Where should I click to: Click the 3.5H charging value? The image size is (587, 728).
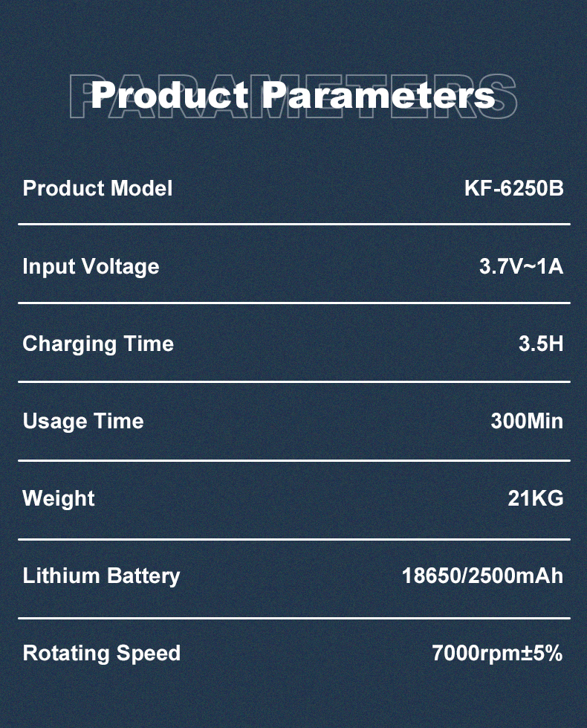[x=541, y=344]
